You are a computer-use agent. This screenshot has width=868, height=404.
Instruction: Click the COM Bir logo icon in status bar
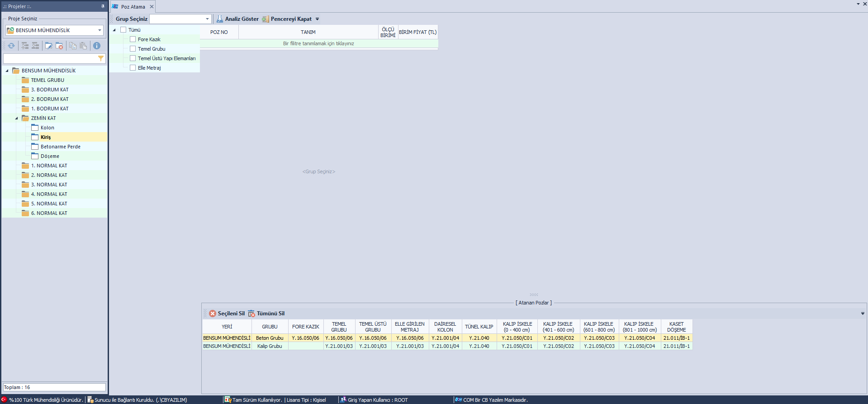(x=459, y=399)
